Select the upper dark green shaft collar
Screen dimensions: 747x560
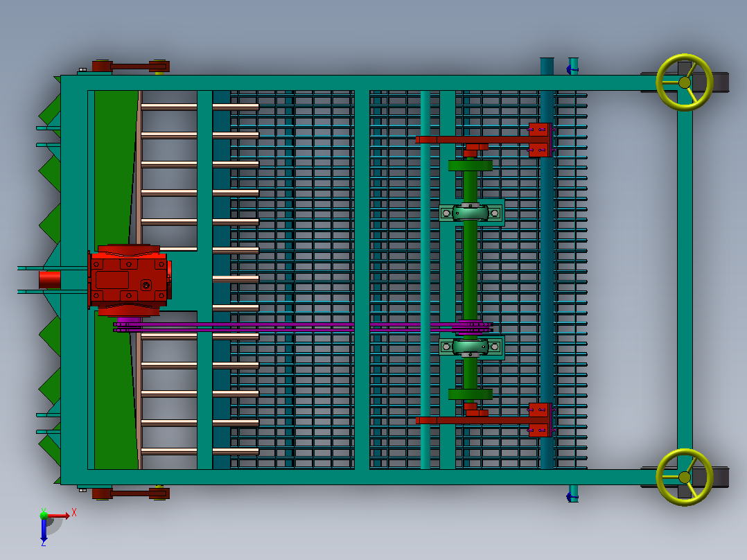(x=471, y=166)
